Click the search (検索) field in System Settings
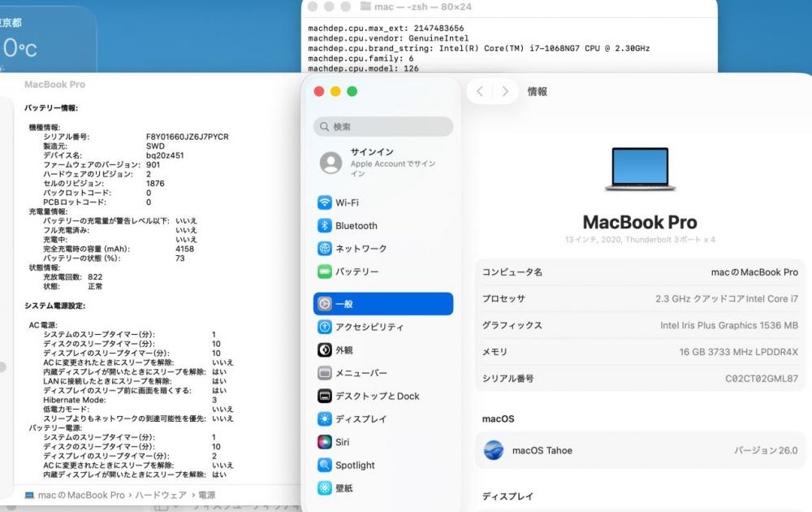 click(x=383, y=127)
